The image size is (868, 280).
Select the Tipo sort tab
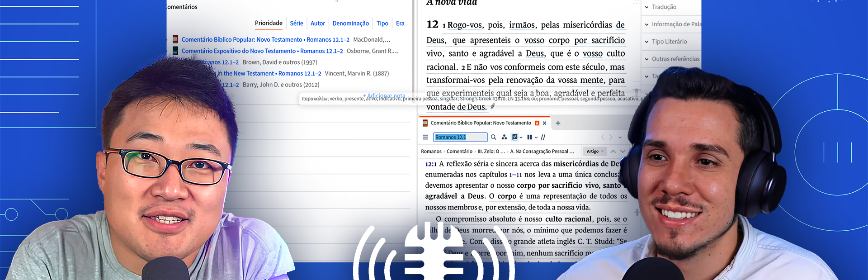tap(382, 23)
